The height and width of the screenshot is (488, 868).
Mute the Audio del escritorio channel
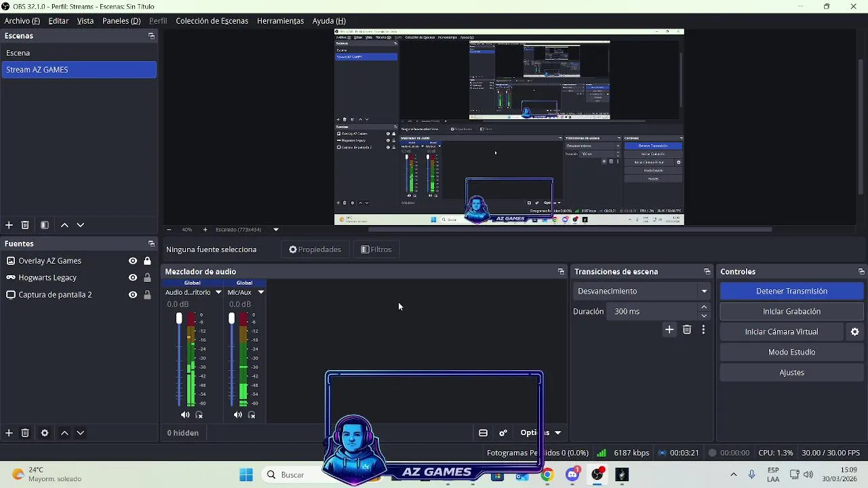pyautogui.click(x=185, y=415)
